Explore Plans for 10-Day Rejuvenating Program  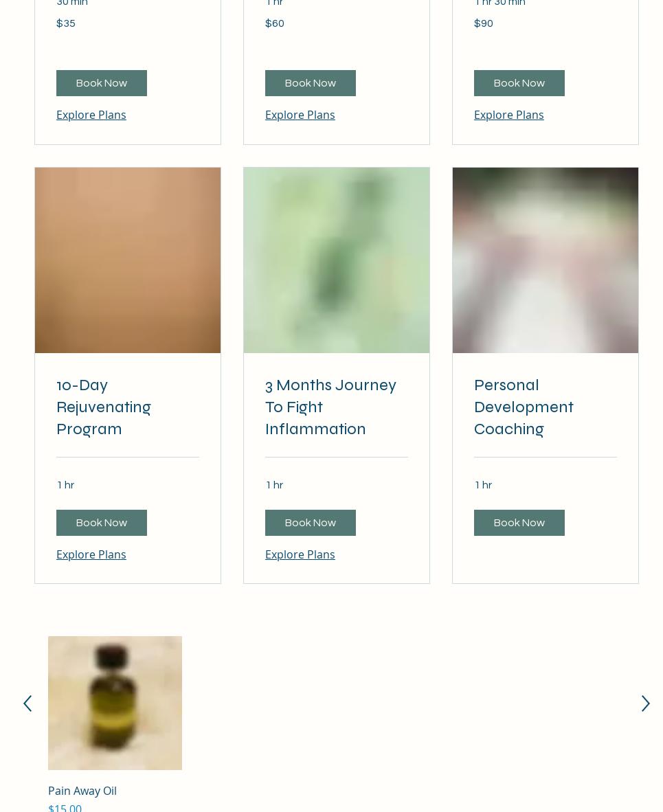91,554
